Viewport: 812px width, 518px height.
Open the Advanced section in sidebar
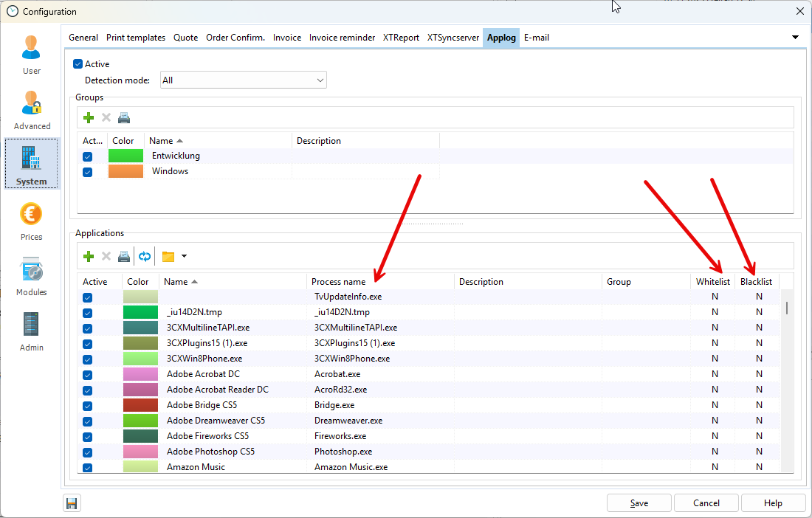tap(32, 109)
